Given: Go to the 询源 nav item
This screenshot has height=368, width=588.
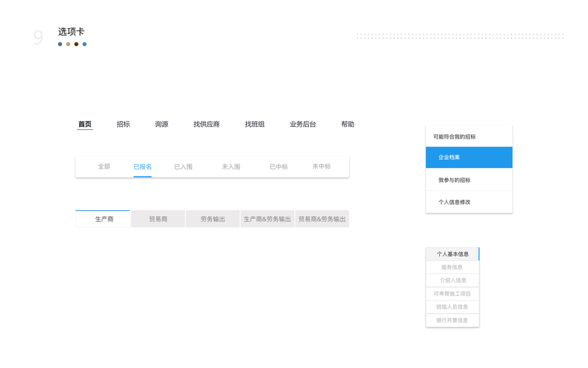Looking at the screenshot, I should click(x=162, y=124).
